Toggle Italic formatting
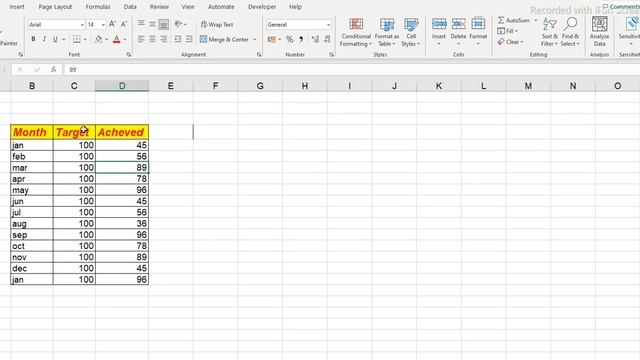The image size is (640, 360). point(44,39)
